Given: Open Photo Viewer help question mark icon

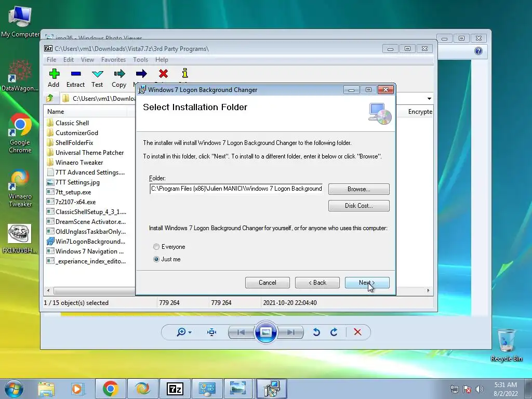Looking at the screenshot, I should click(478, 51).
